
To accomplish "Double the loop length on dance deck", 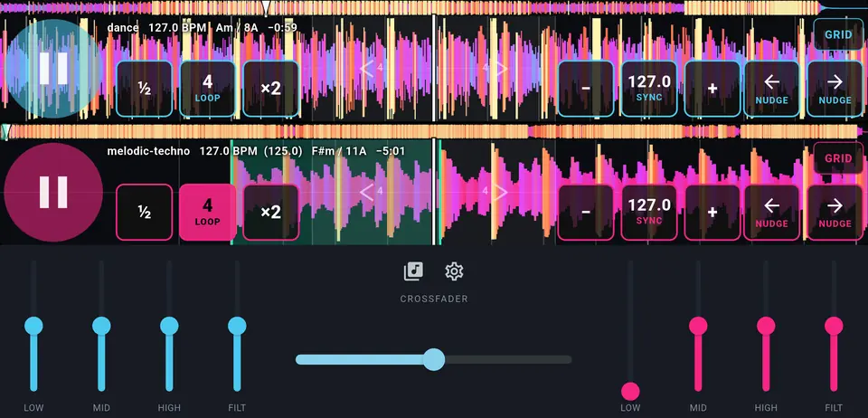I will tap(270, 89).
